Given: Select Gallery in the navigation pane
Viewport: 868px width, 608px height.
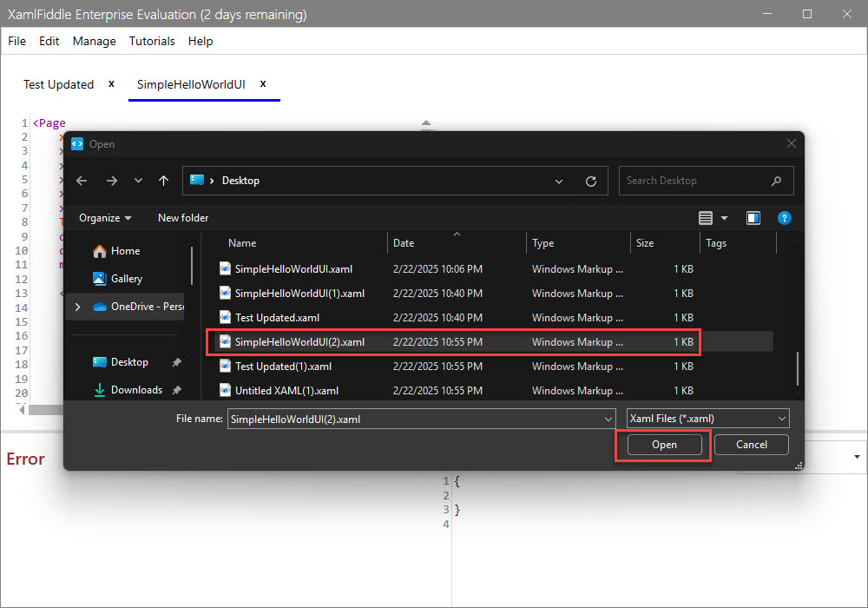Looking at the screenshot, I should (126, 279).
